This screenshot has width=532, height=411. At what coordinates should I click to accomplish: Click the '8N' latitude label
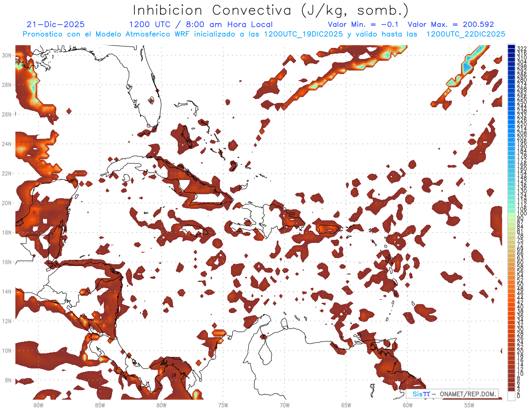click(x=9, y=380)
